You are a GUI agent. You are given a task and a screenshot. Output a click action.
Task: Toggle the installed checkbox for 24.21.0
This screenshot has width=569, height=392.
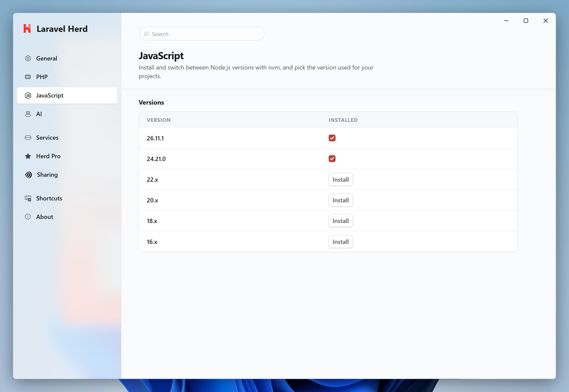coord(332,159)
